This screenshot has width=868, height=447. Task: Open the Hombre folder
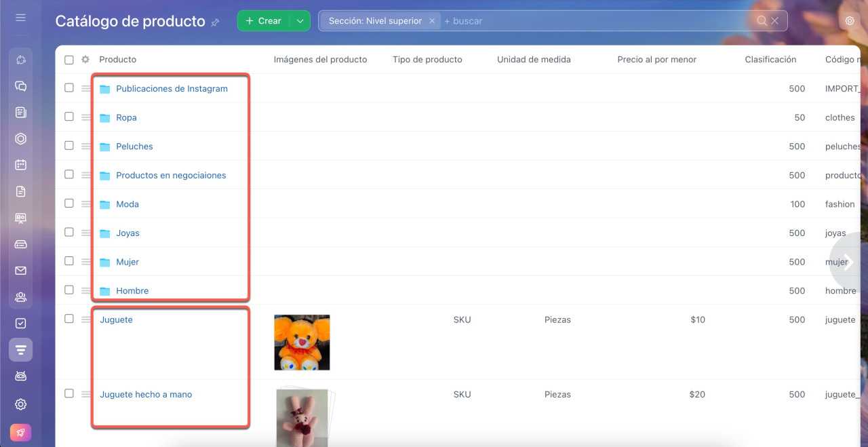click(132, 291)
